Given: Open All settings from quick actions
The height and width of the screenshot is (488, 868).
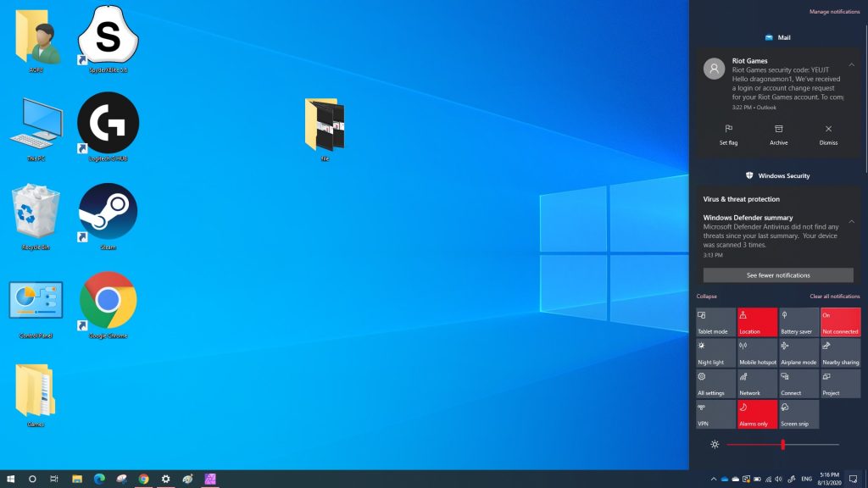Looking at the screenshot, I should pos(715,384).
